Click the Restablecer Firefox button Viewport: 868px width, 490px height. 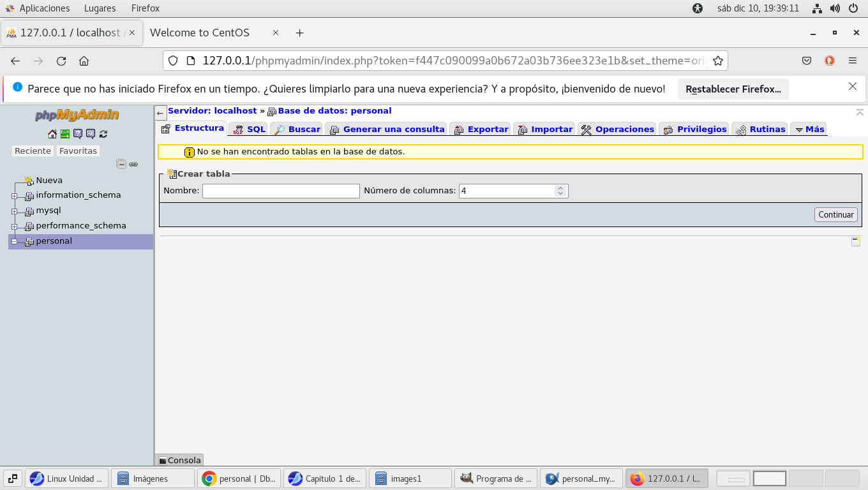point(733,89)
